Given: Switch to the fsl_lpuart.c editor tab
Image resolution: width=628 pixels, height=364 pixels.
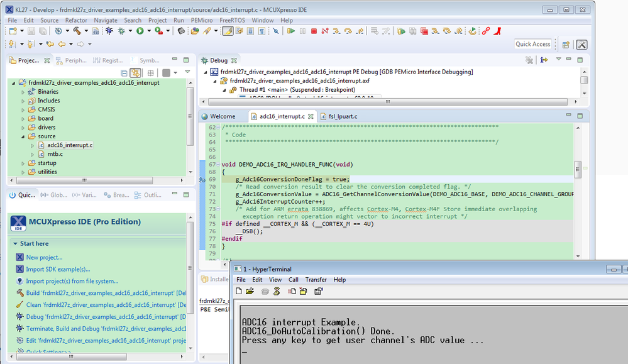Looking at the screenshot, I should [342, 116].
